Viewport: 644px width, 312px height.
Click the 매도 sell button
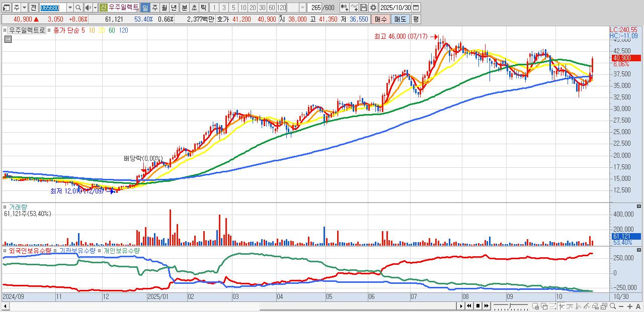400,19
